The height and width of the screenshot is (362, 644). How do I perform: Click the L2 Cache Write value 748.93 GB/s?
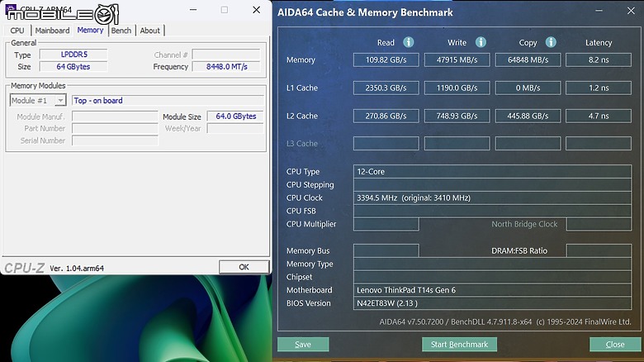click(x=457, y=116)
